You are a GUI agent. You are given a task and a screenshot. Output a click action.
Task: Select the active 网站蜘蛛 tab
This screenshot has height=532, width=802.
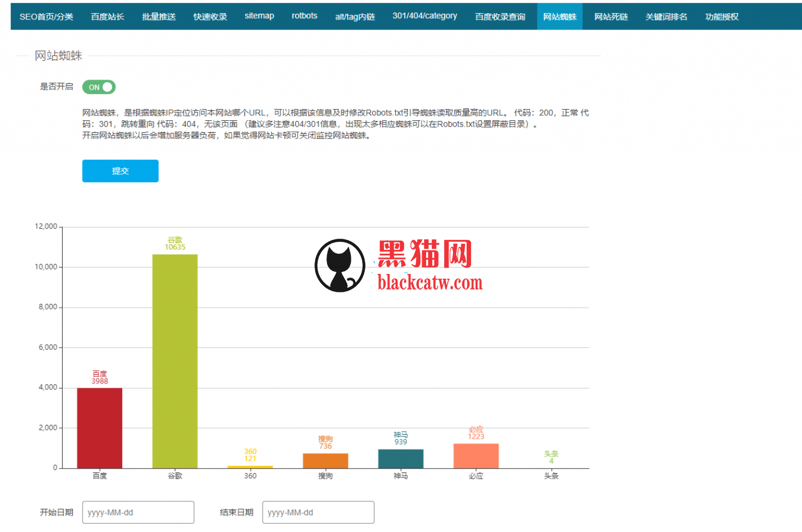pyautogui.click(x=560, y=16)
